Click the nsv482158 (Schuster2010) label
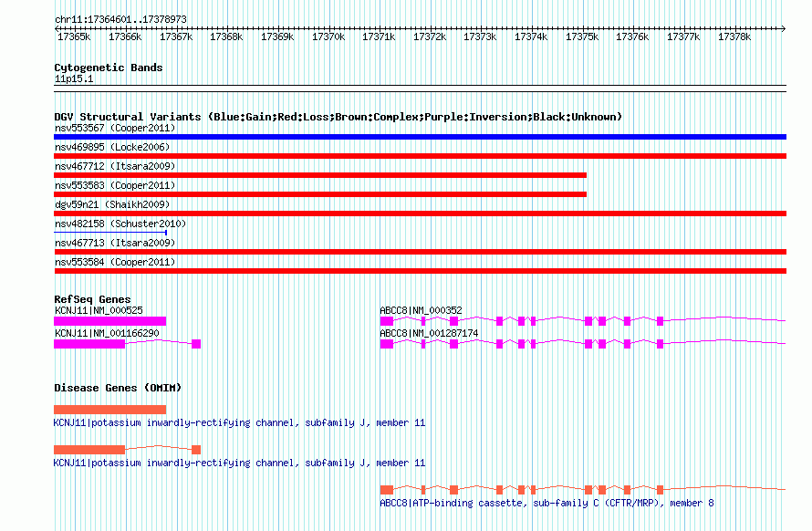This screenshot has height=531, width=812. coord(120,224)
